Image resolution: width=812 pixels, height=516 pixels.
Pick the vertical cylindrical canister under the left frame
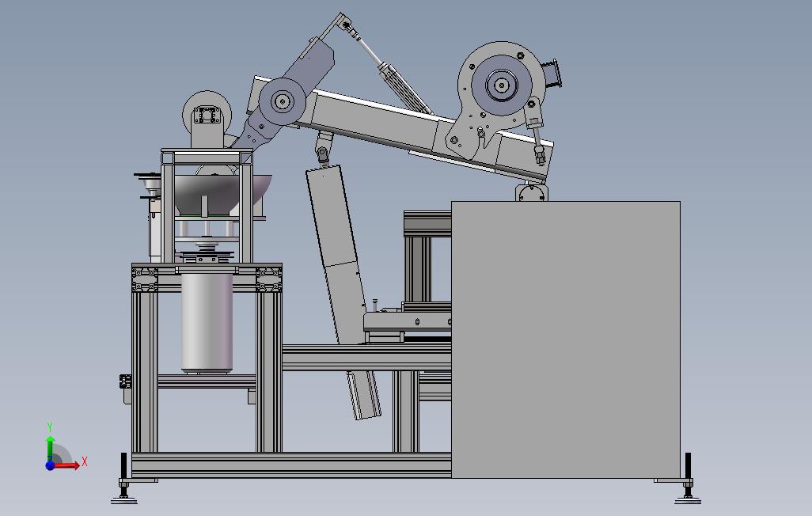(207, 322)
